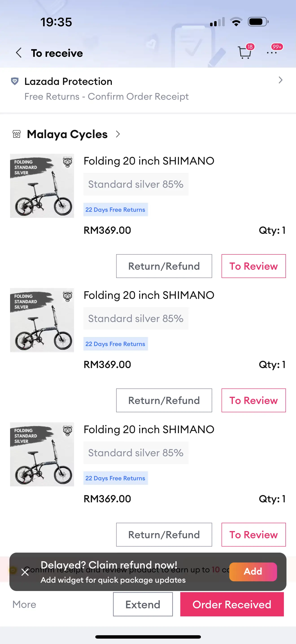Dismiss the widget banner with X
This screenshot has width=296, height=644.
(x=25, y=572)
